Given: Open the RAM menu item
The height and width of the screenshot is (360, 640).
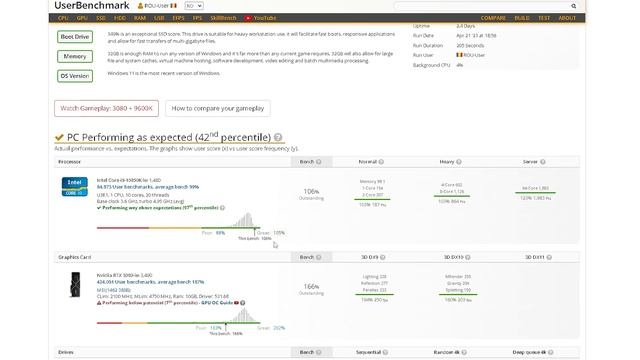Looking at the screenshot, I should coord(140,18).
